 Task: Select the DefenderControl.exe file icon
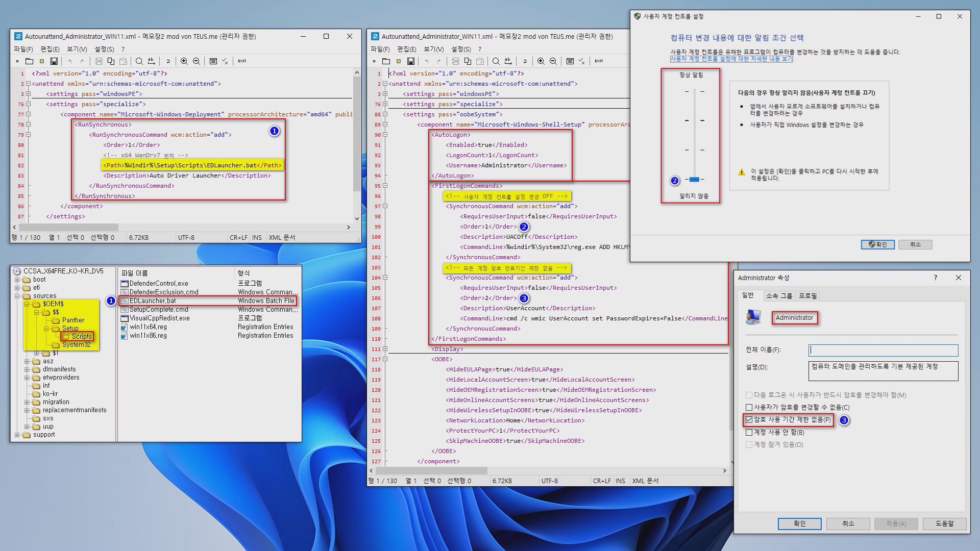[124, 283]
